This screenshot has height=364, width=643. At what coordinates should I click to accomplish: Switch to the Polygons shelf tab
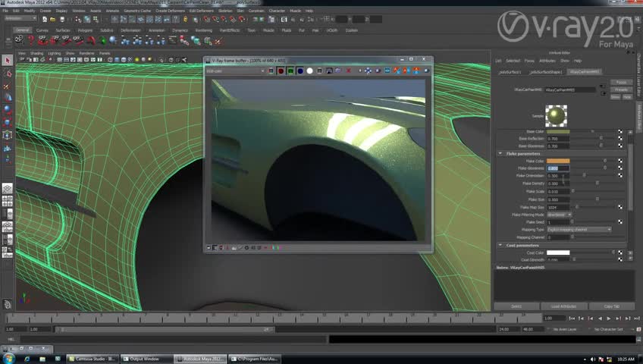[x=85, y=30]
